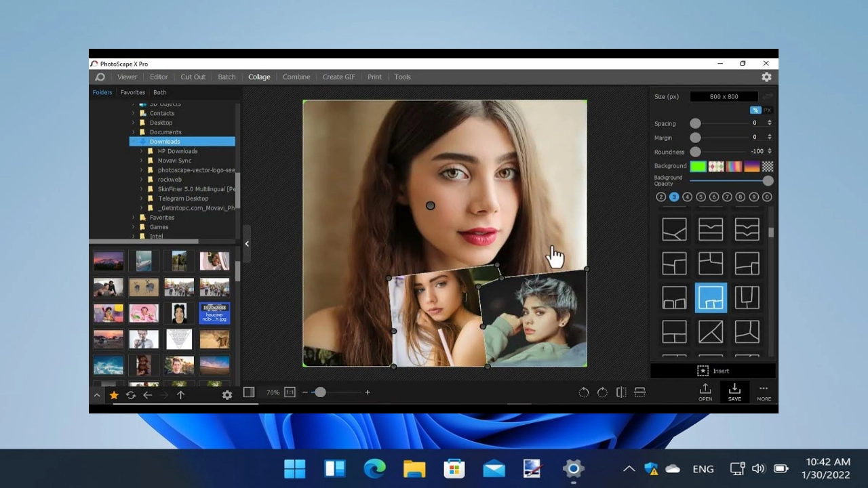Image resolution: width=868 pixels, height=488 pixels.
Task: Choose first layout in top row
Action: pyautogui.click(x=674, y=229)
